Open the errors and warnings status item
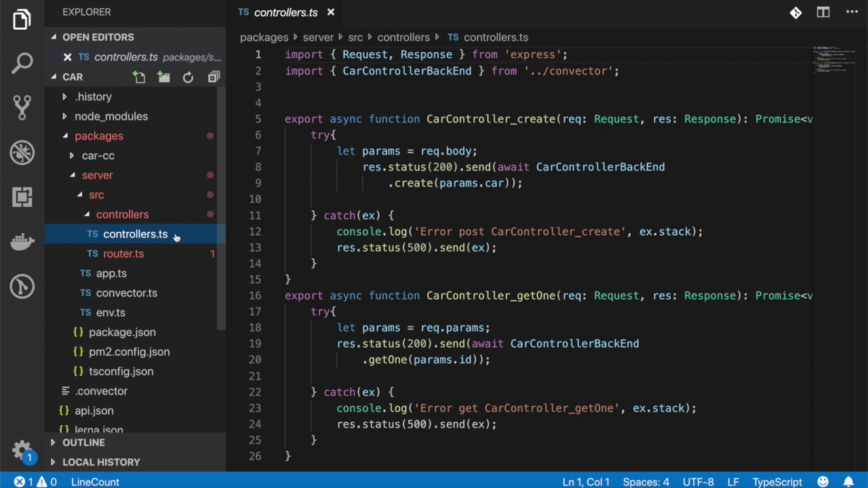Image resolution: width=868 pixels, height=488 pixels. (35, 482)
